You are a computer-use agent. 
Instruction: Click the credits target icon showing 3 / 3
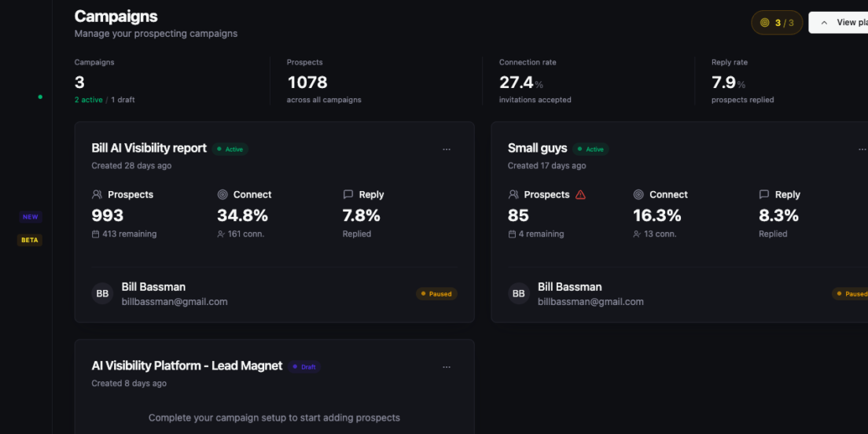tap(764, 23)
